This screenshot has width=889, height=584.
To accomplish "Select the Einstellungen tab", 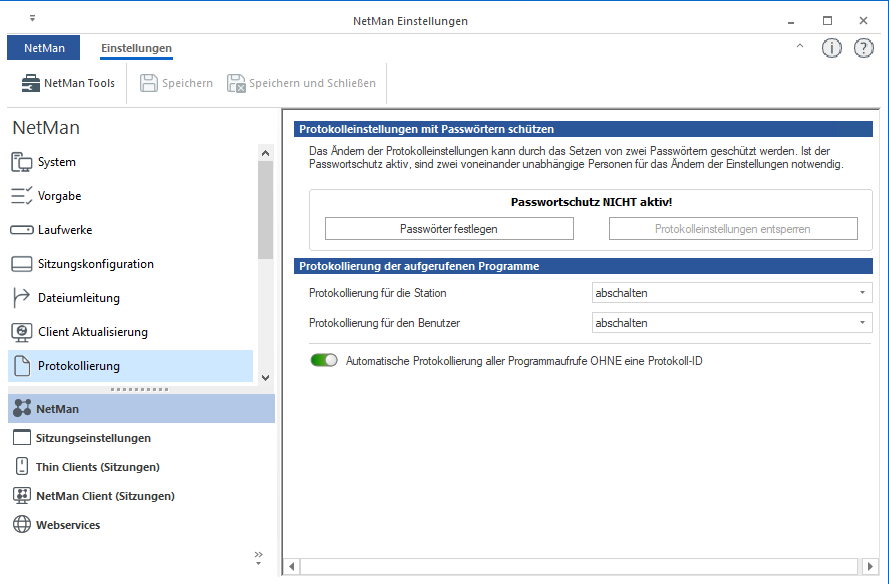I will (134, 47).
